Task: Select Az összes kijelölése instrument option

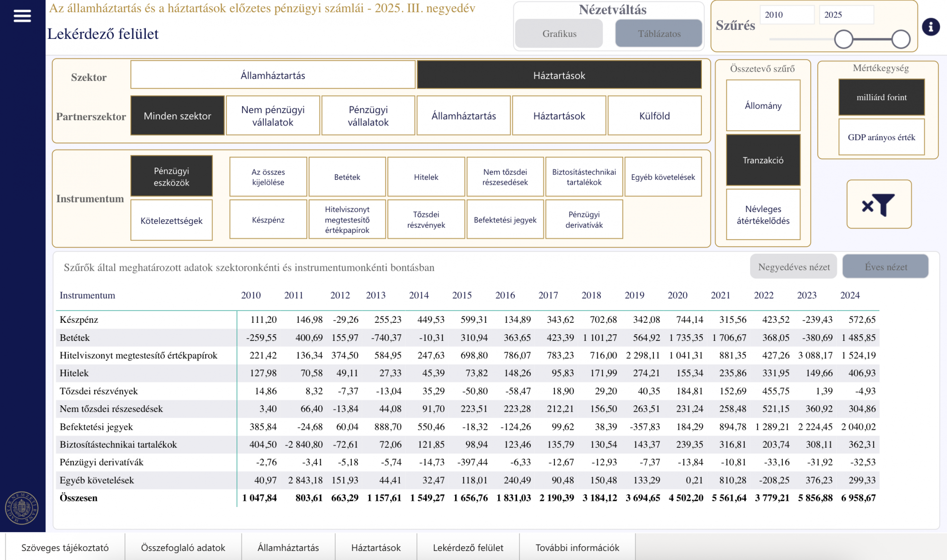Action: [268, 177]
